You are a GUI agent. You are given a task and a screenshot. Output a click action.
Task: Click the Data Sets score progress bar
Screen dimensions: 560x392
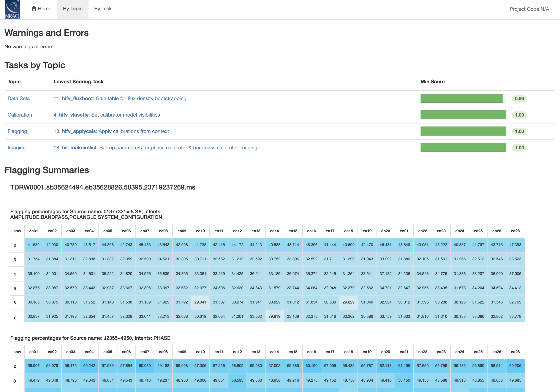[463, 98]
